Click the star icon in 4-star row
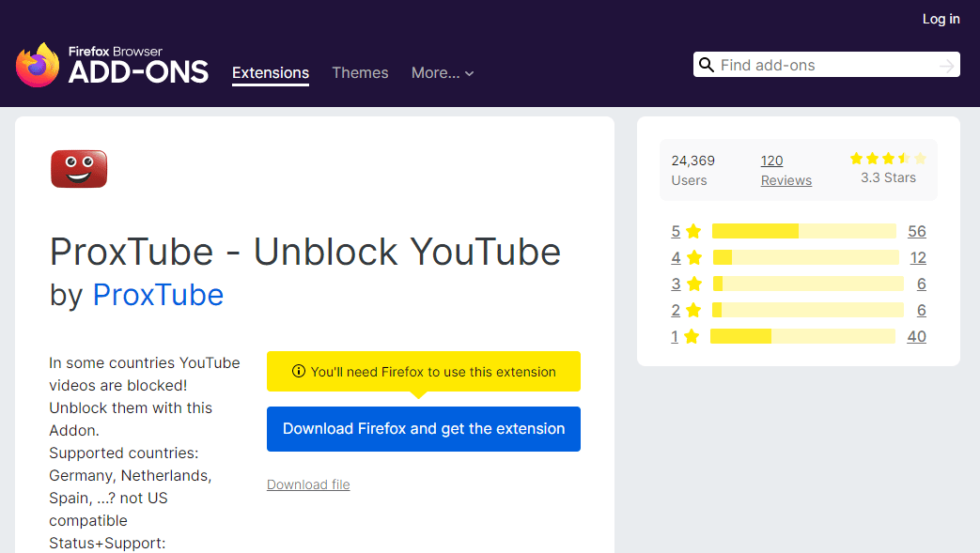The width and height of the screenshot is (980, 553). (x=694, y=257)
